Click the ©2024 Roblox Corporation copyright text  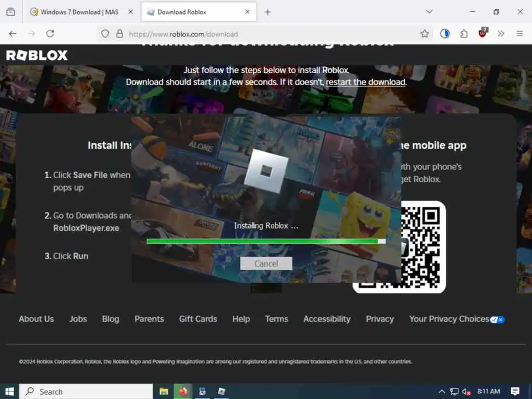click(216, 362)
